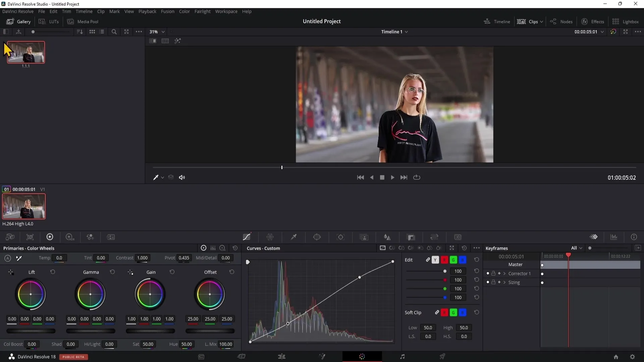
Task: Click the reset Gamma button
Action: (x=112, y=272)
